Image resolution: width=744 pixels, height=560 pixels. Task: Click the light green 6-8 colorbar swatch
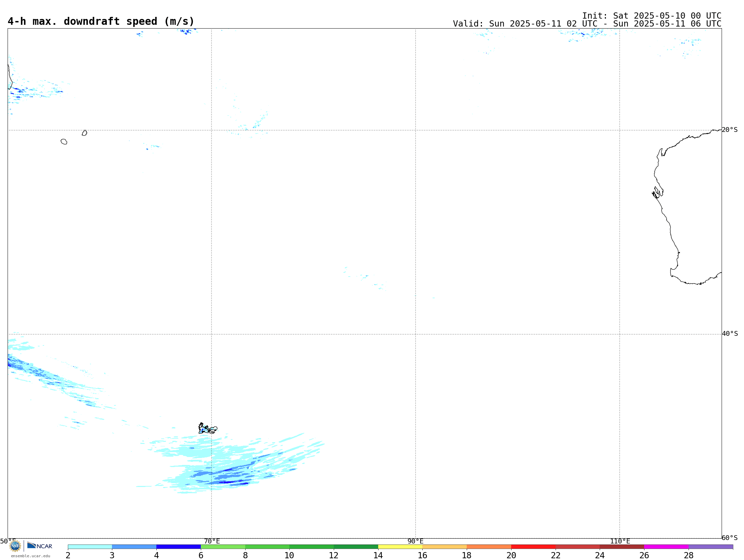(223, 547)
